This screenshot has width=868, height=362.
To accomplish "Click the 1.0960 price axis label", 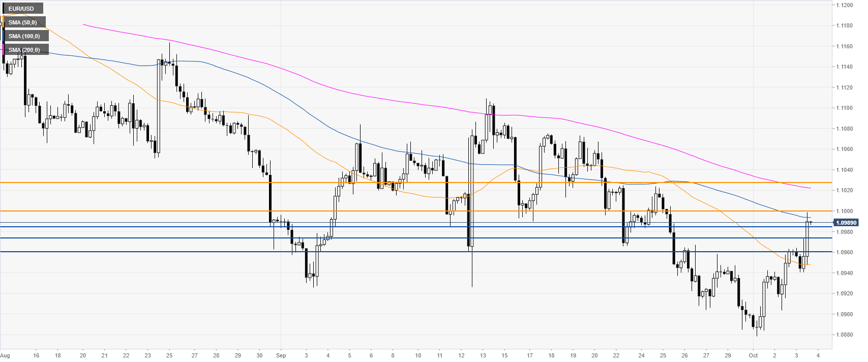I will [845, 252].
